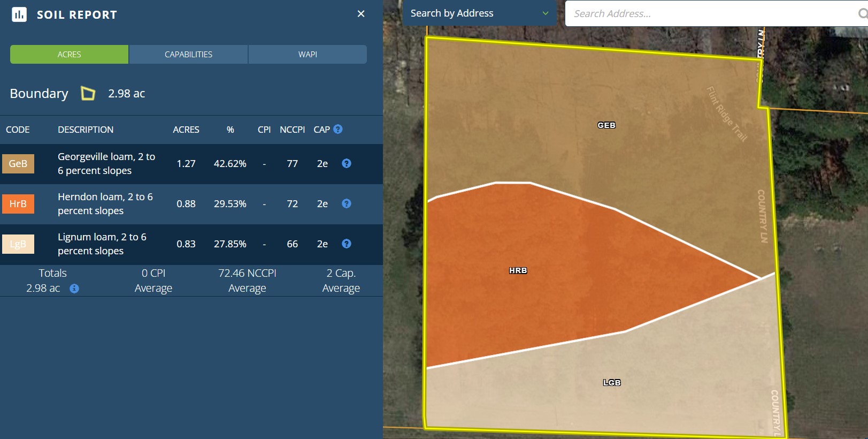Click the search magnifier icon
The height and width of the screenshot is (439, 868).
pyautogui.click(x=862, y=14)
